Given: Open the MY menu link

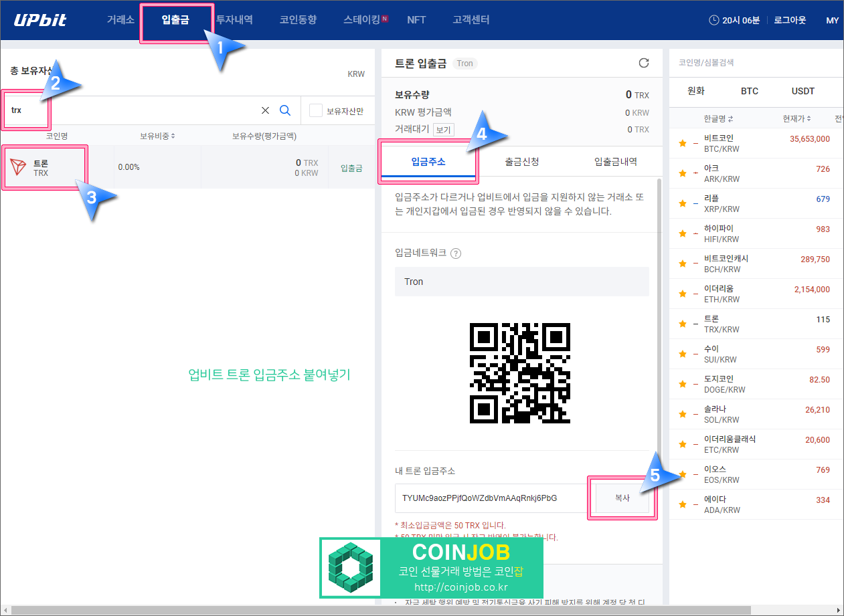Looking at the screenshot, I should click(832, 21).
